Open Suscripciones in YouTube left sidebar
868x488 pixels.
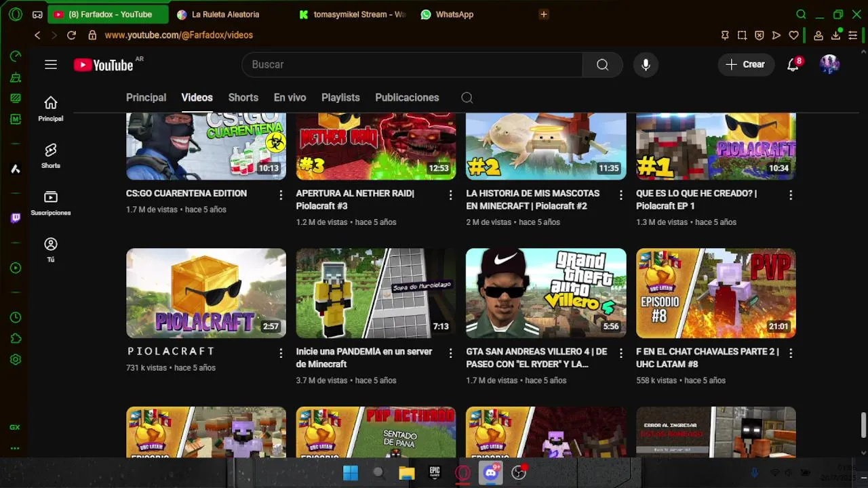pyautogui.click(x=51, y=203)
